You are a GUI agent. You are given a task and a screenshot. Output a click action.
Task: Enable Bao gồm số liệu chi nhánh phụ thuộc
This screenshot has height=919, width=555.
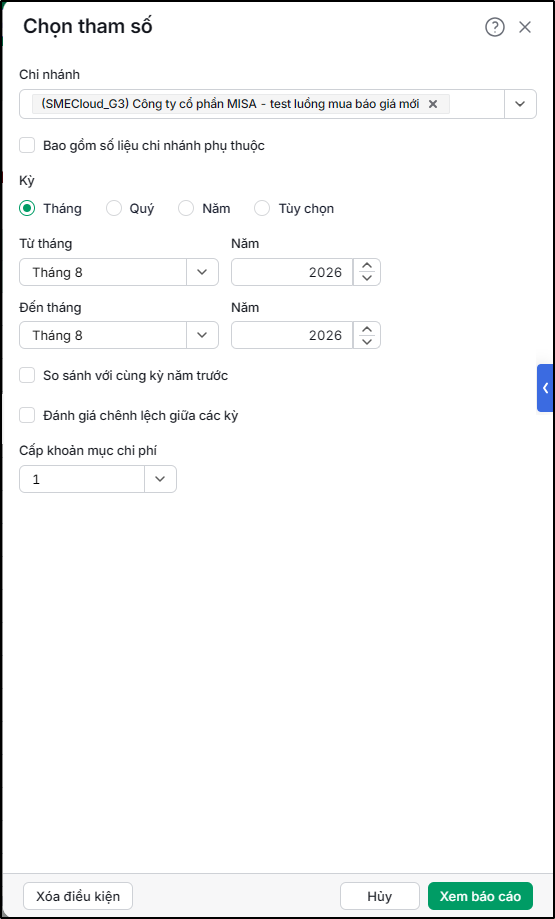click(x=28, y=145)
